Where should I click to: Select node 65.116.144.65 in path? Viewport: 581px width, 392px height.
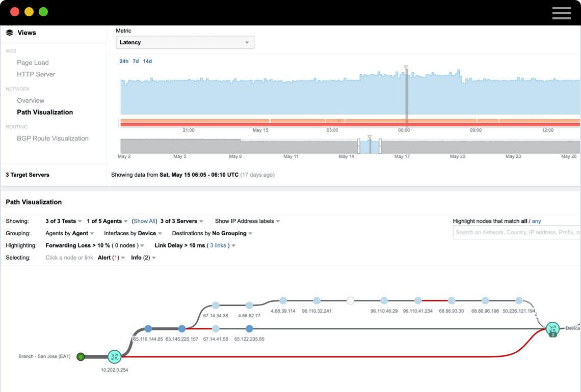coord(148,329)
